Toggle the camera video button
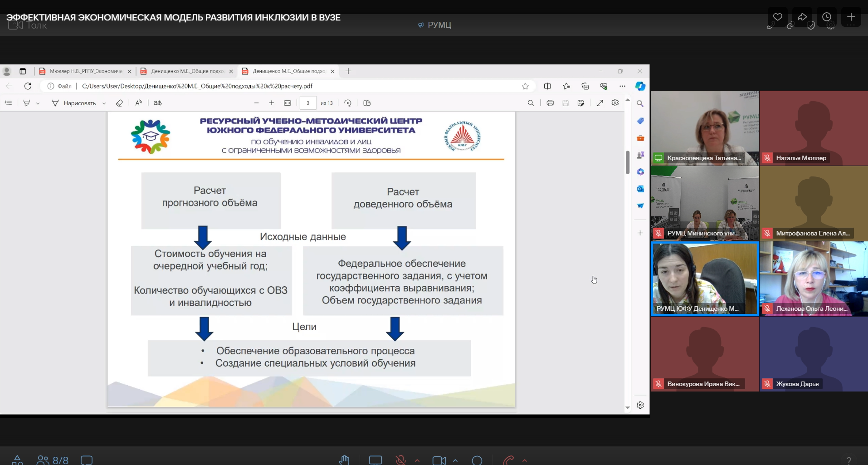This screenshot has width=868, height=465. (439, 460)
